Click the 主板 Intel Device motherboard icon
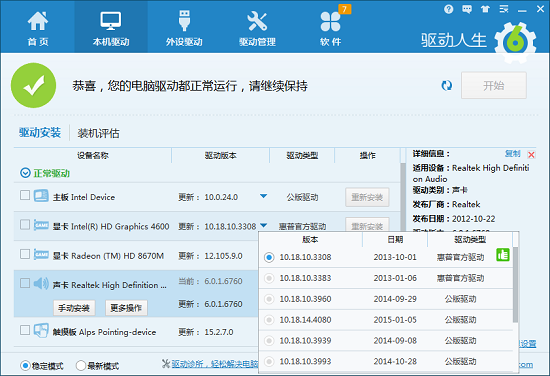Viewport: 550px width, 376px height. click(x=41, y=195)
